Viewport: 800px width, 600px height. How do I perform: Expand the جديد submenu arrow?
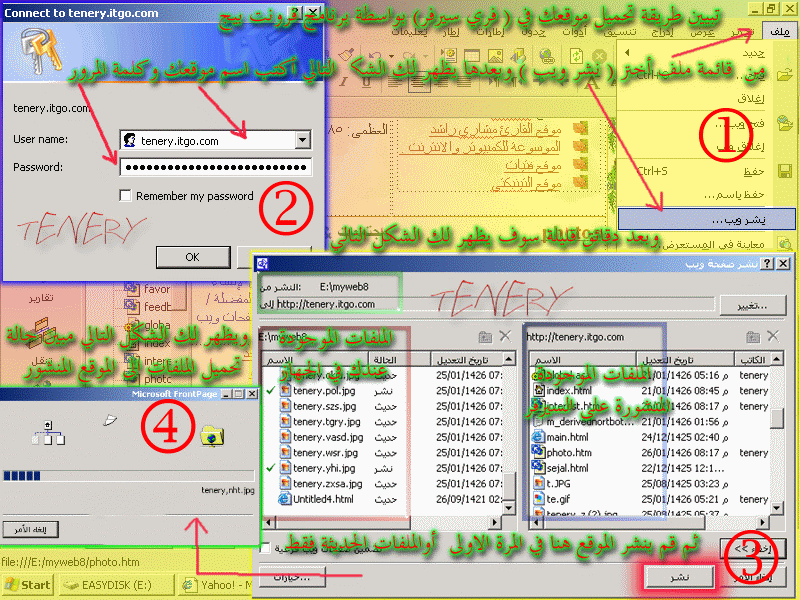pyautogui.click(x=627, y=53)
